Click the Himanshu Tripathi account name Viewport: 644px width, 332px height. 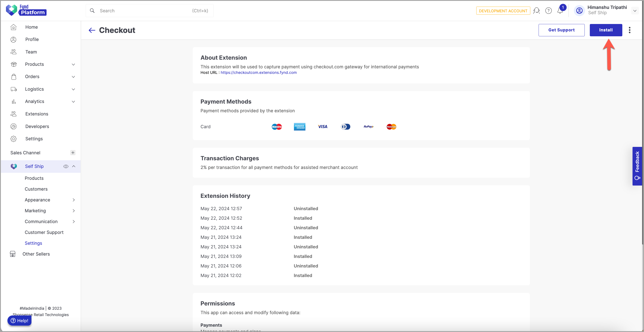click(x=607, y=7)
